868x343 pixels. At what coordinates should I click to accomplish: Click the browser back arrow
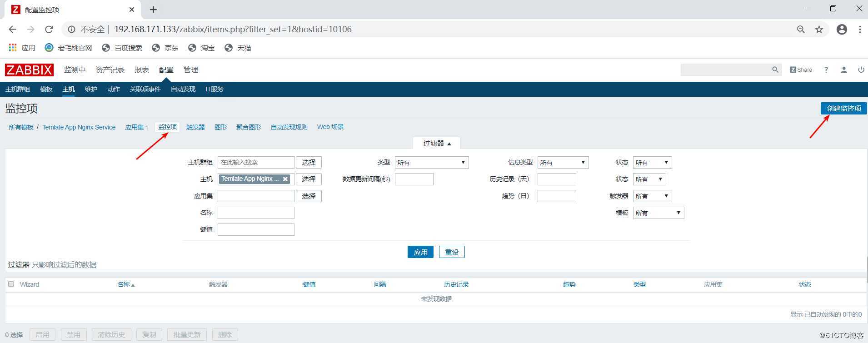(13, 30)
